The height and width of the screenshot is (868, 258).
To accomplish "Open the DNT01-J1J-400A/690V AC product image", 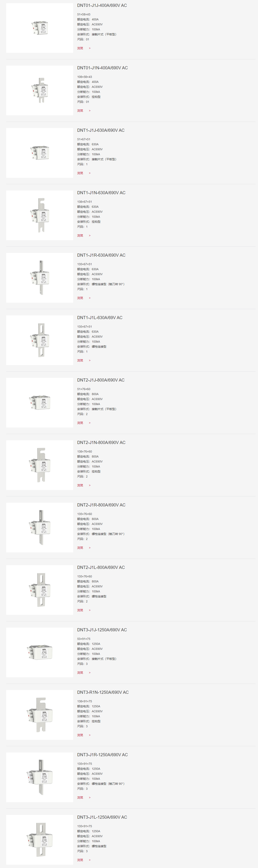I will point(40,28).
